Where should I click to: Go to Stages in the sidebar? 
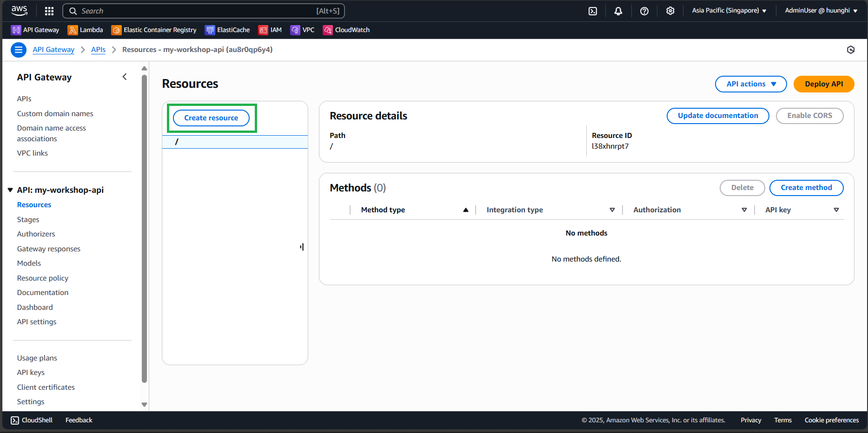pyautogui.click(x=28, y=219)
